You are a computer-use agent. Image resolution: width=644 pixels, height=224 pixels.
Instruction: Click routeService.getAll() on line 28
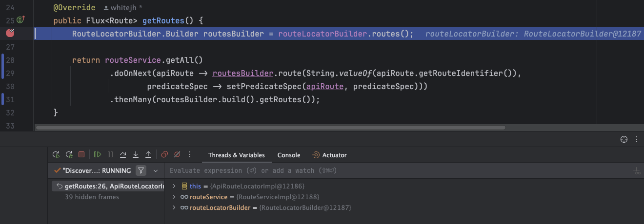tap(154, 60)
